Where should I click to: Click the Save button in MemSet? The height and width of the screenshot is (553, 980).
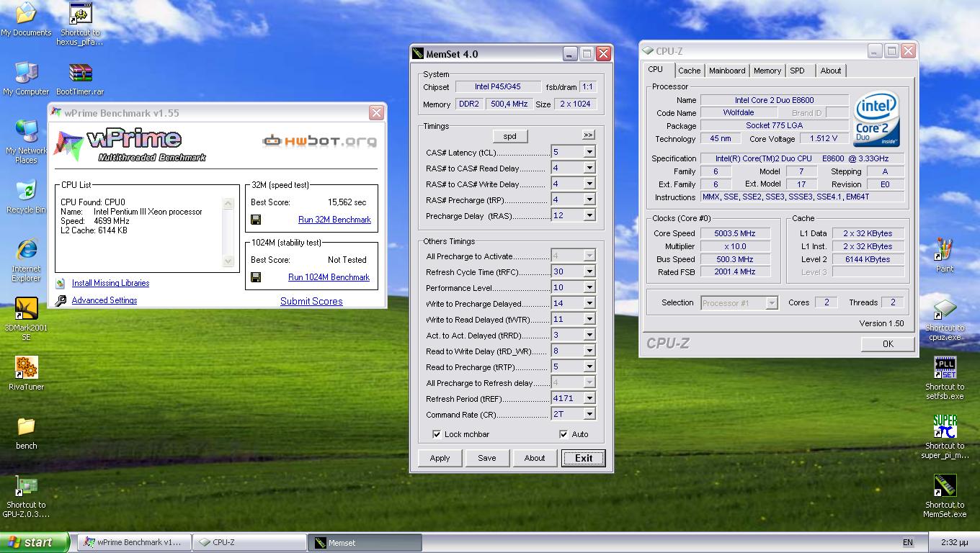[x=487, y=458]
